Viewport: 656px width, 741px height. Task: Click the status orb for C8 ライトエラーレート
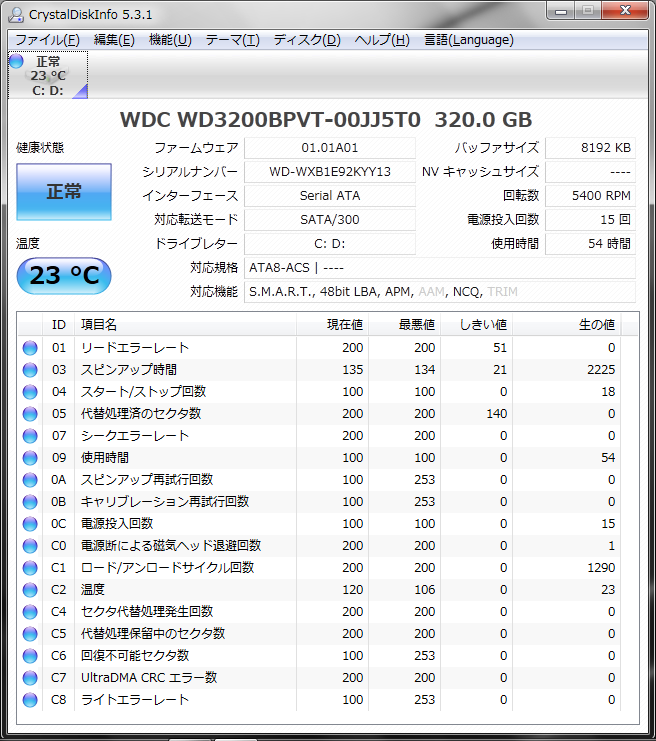coord(30,699)
